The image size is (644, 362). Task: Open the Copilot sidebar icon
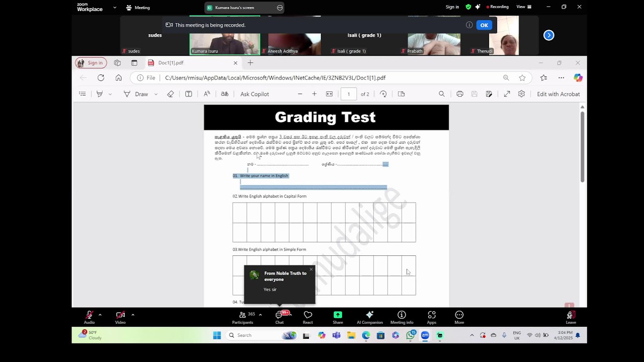coord(578,78)
